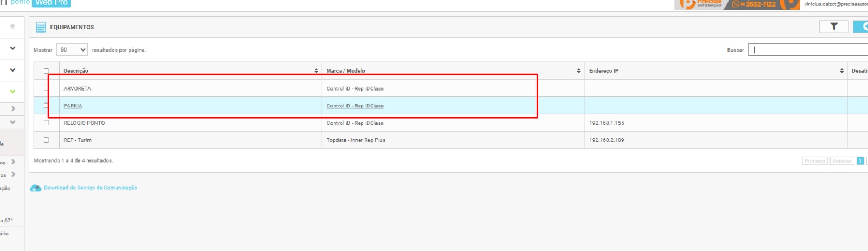Click the Primeiro pagination button
Viewport: 868px width, 251px height.
[814, 161]
